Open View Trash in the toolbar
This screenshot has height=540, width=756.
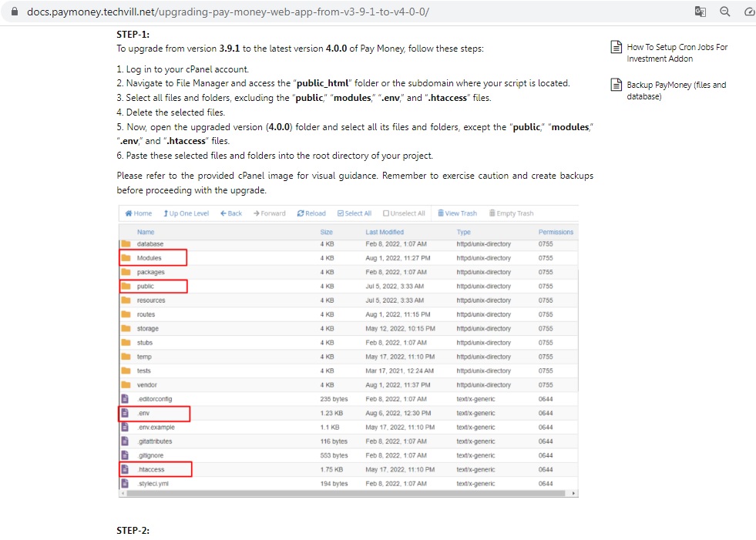(457, 213)
